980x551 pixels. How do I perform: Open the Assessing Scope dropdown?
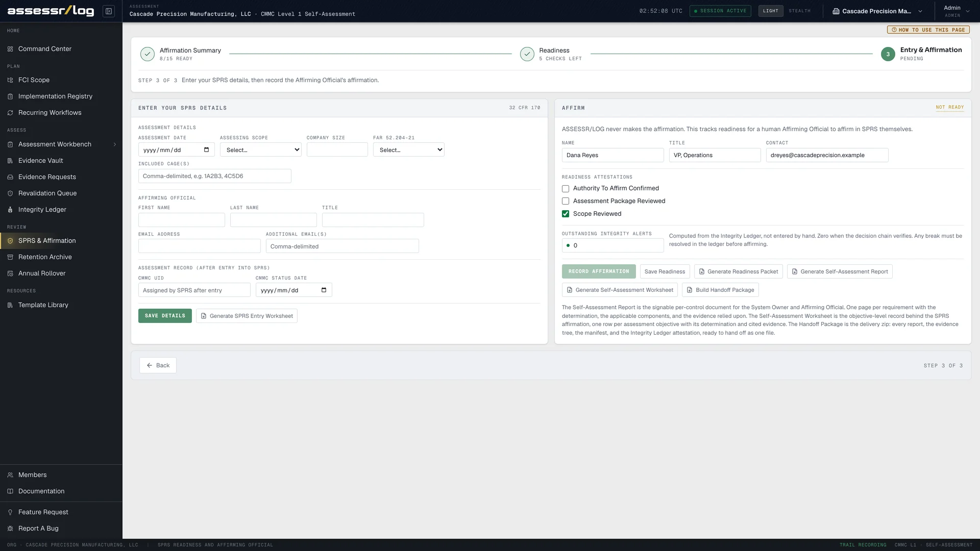[261, 150]
